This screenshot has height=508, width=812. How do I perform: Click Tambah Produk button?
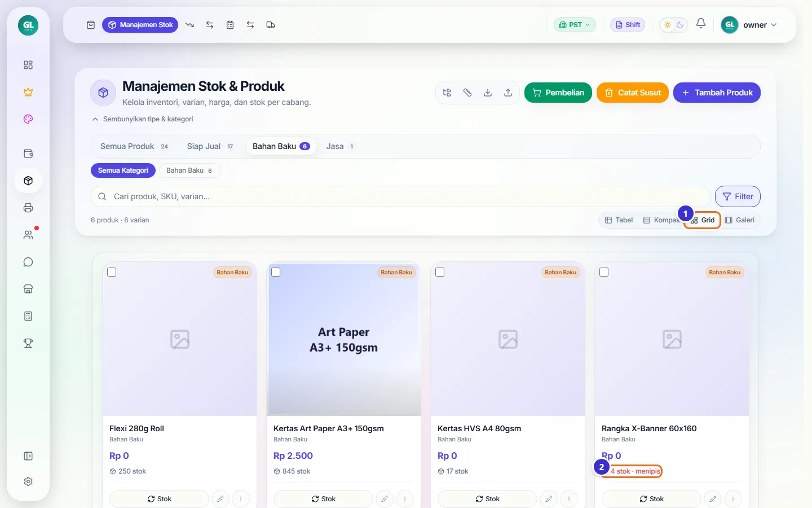(x=717, y=93)
